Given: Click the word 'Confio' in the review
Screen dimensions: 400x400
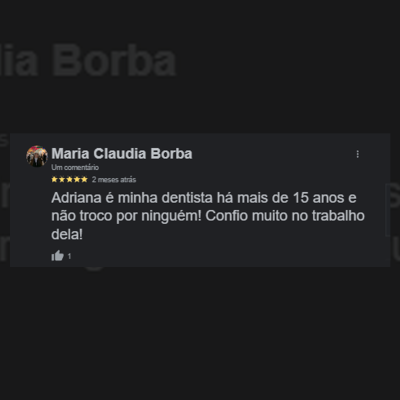Looking at the screenshot, I should (227, 216).
